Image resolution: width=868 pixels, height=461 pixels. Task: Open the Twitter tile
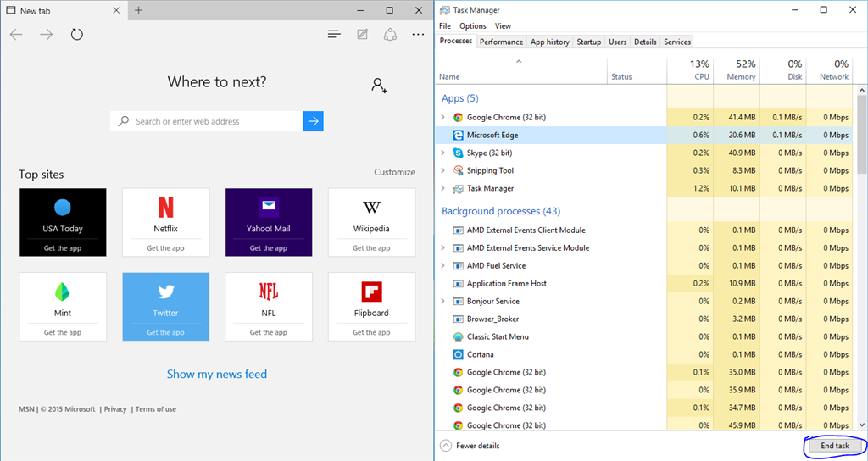pos(165,307)
